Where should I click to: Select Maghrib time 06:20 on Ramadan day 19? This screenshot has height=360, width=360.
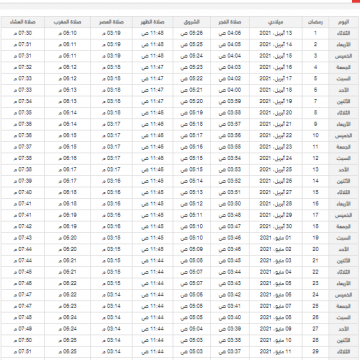coord(67,238)
